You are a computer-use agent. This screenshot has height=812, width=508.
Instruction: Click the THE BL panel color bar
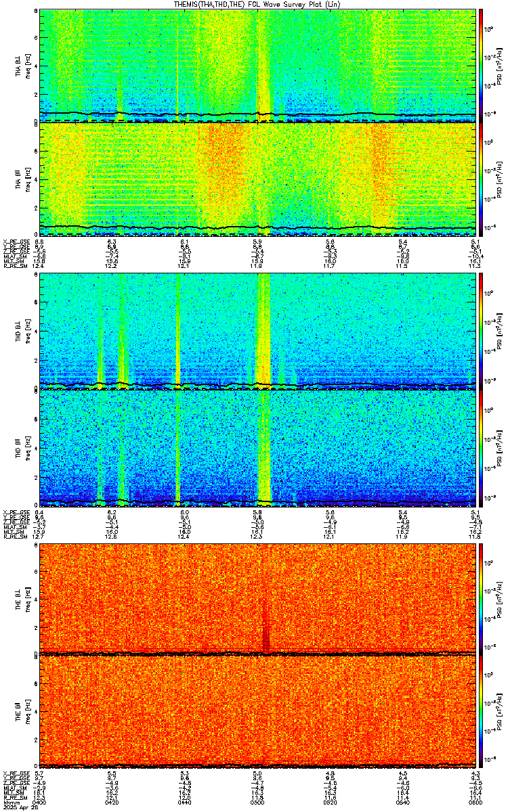point(481,598)
